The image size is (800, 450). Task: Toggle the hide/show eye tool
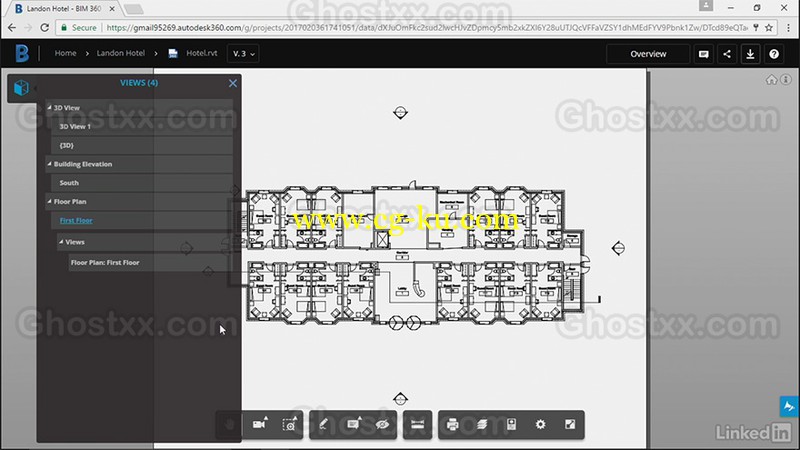[x=382, y=424]
